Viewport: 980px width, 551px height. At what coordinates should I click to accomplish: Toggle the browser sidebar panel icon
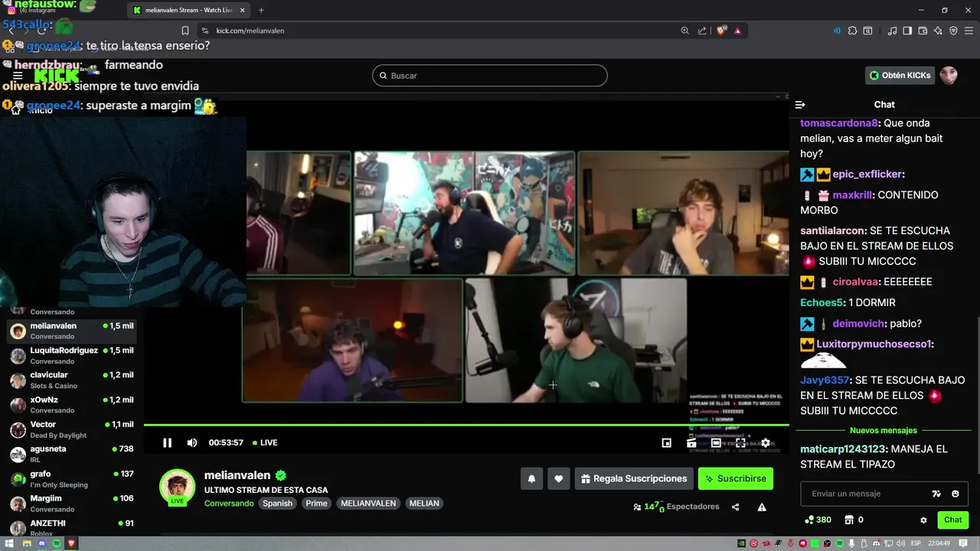click(x=907, y=31)
